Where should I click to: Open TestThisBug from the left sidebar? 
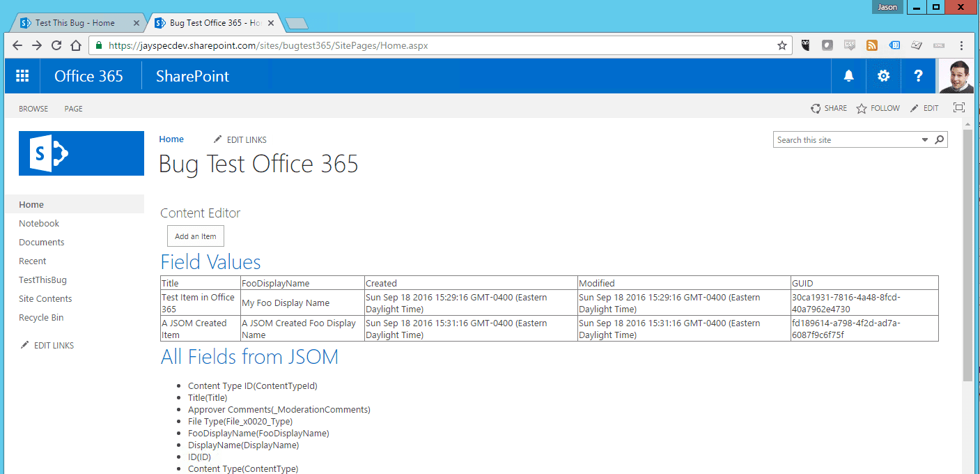[x=43, y=280]
